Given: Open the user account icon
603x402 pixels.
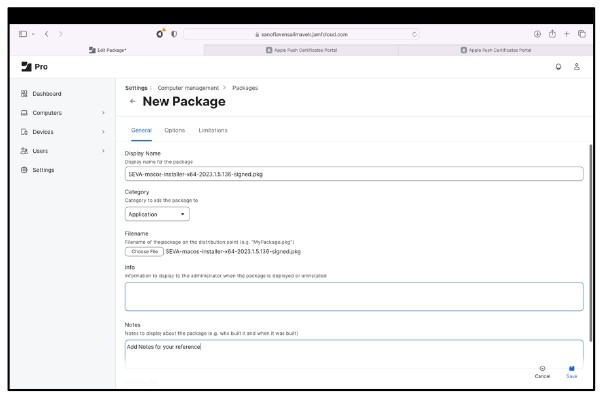Looking at the screenshot, I should (576, 67).
